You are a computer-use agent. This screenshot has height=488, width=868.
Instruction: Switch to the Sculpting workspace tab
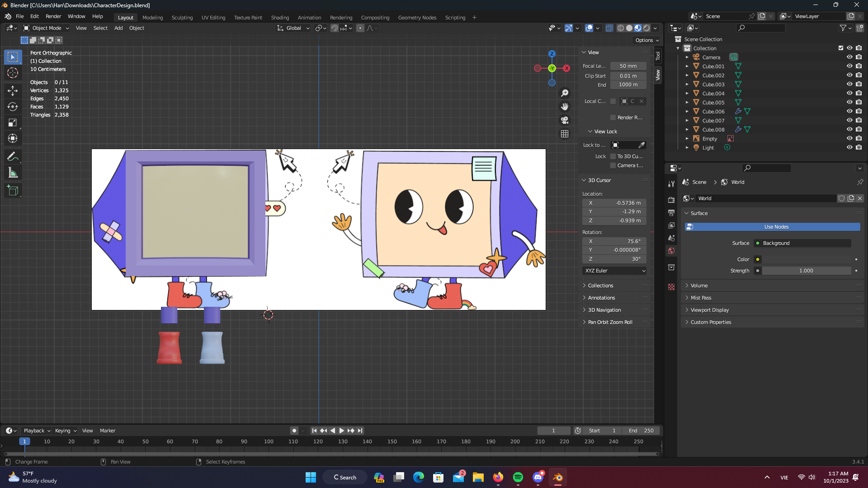182,18
